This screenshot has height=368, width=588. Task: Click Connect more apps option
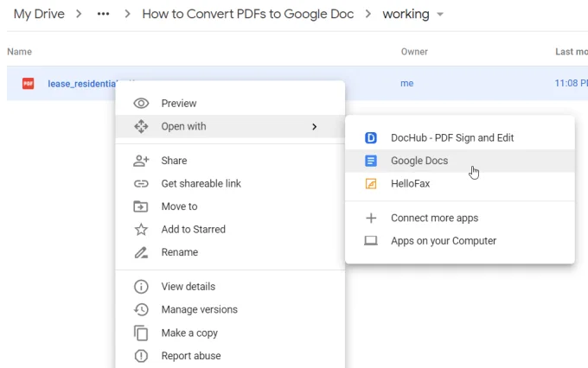pos(434,219)
